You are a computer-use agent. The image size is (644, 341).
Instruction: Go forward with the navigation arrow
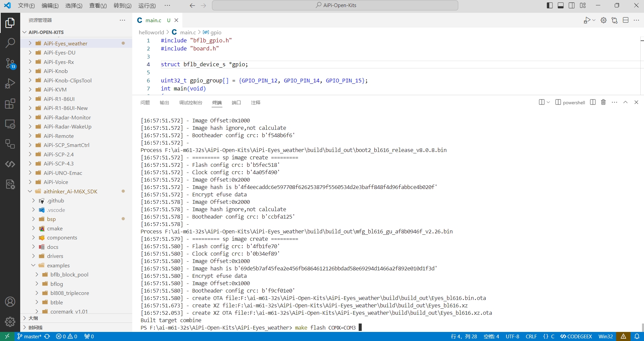tap(203, 5)
